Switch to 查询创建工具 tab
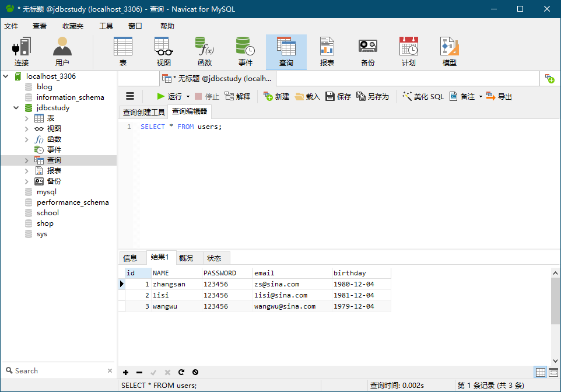This screenshot has width=561, height=392. pyautogui.click(x=143, y=112)
